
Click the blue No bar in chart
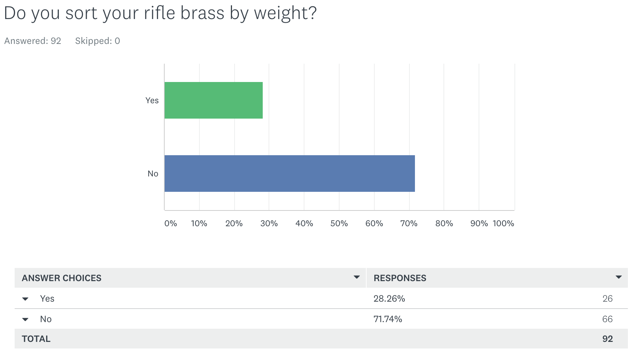pyautogui.click(x=289, y=174)
